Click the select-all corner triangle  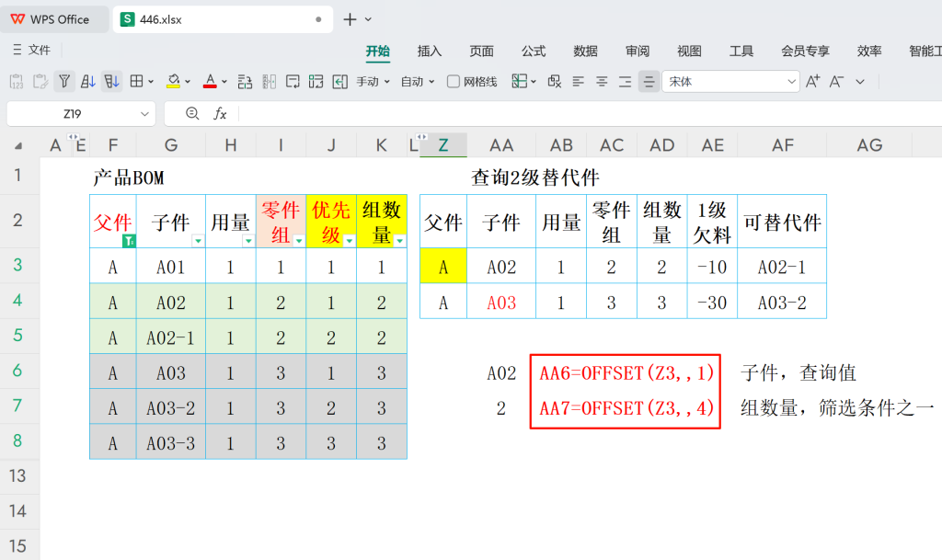click(x=18, y=146)
